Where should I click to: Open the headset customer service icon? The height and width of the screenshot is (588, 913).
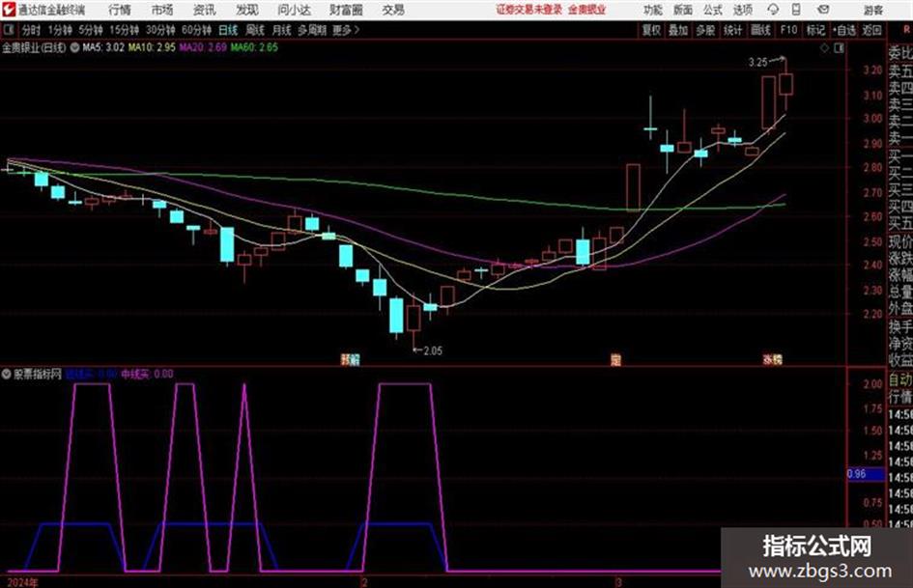coord(773,10)
